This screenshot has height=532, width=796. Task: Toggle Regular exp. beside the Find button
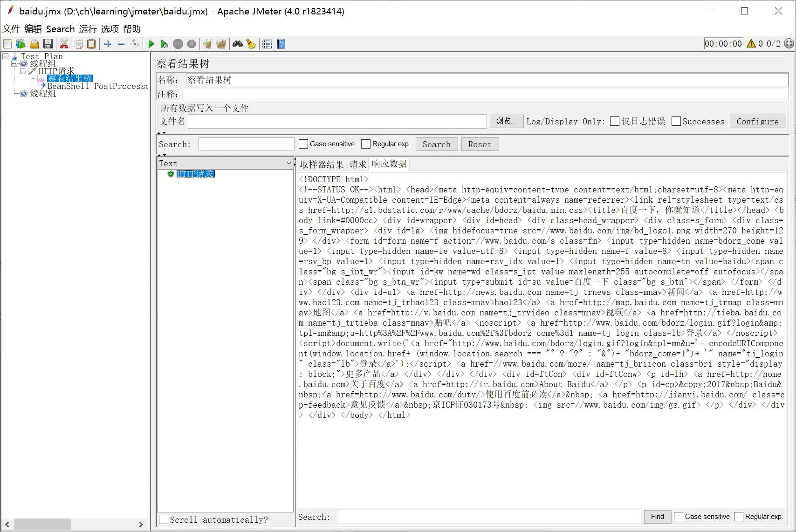pos(739,517)
